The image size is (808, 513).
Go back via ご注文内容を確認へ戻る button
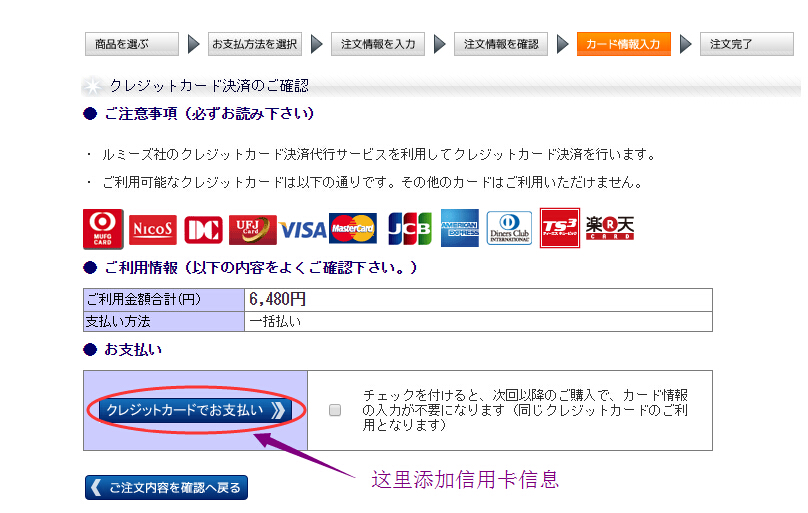(x=166, y=488)
